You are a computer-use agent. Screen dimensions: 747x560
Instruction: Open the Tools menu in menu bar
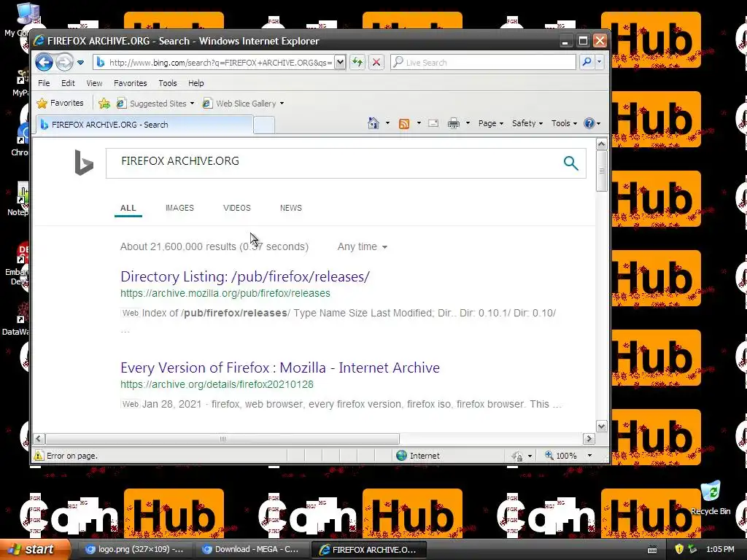[168, 83]
